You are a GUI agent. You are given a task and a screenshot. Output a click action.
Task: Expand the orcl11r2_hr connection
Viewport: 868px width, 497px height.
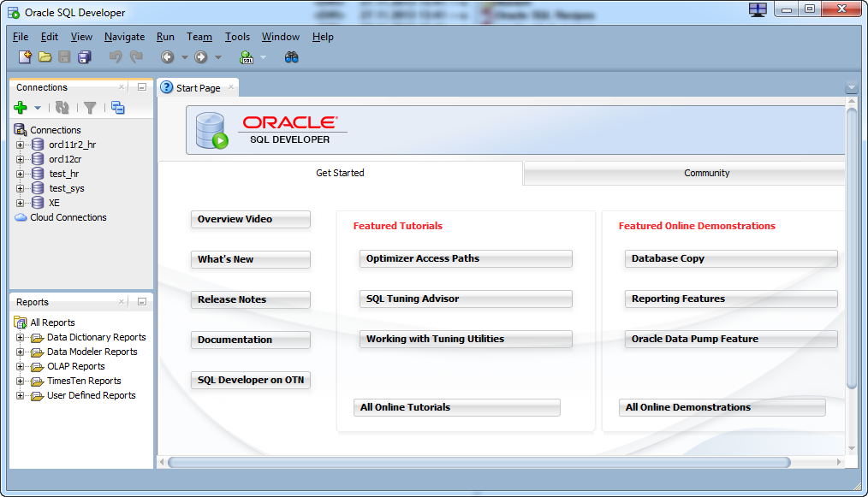click(20, 145)
